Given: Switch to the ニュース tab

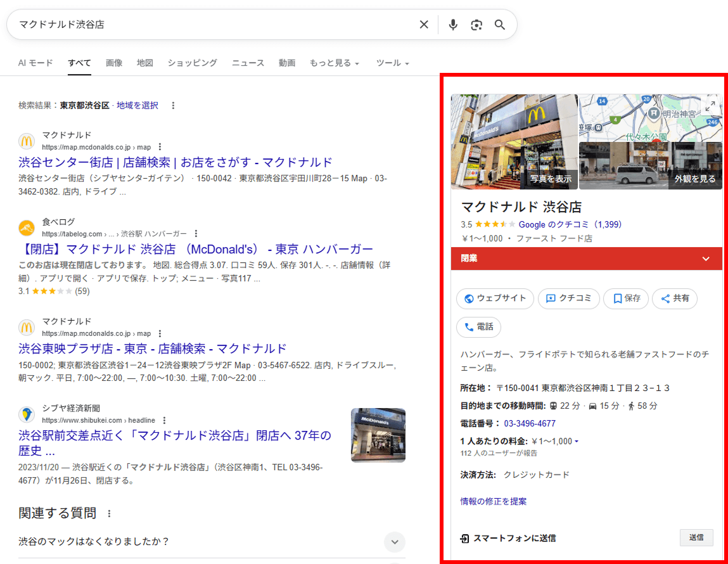Looking at the screenshot, I should click(248, 63).
